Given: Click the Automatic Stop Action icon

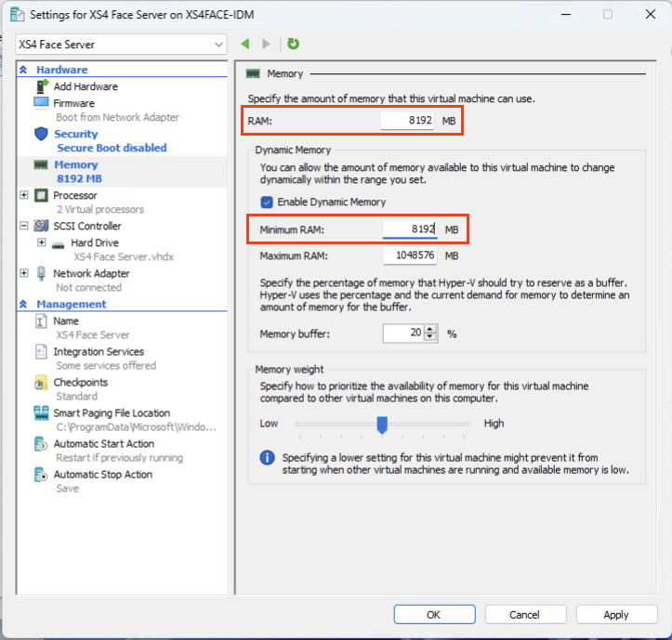Looking at the screenshot, I should click(x=41, y=475).
